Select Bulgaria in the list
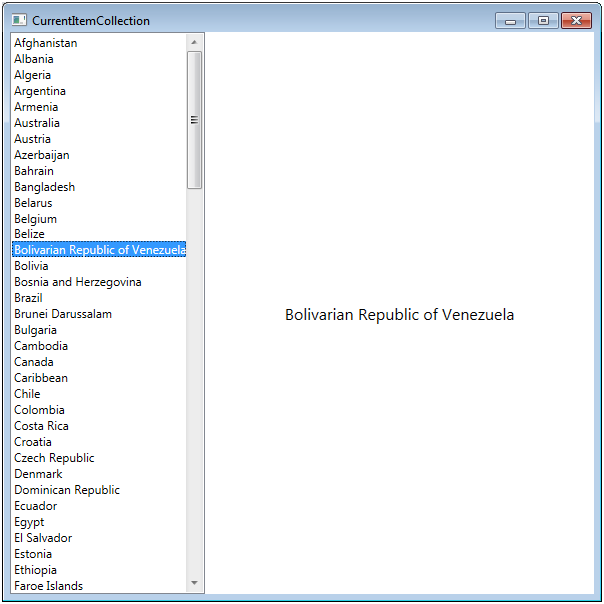This screenshot has height=604, width=604. [x=99, y=330]
